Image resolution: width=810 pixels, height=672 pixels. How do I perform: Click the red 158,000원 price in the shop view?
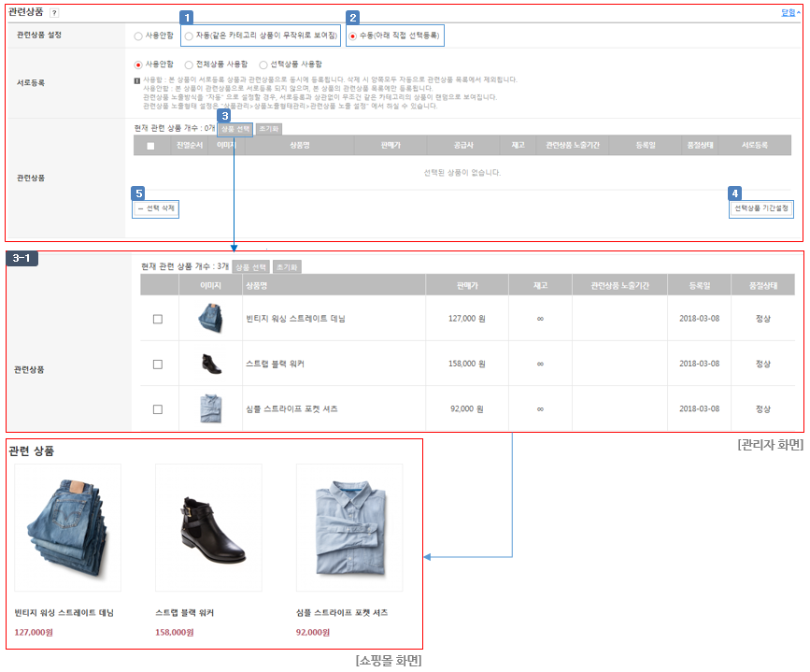coord(175,633)
